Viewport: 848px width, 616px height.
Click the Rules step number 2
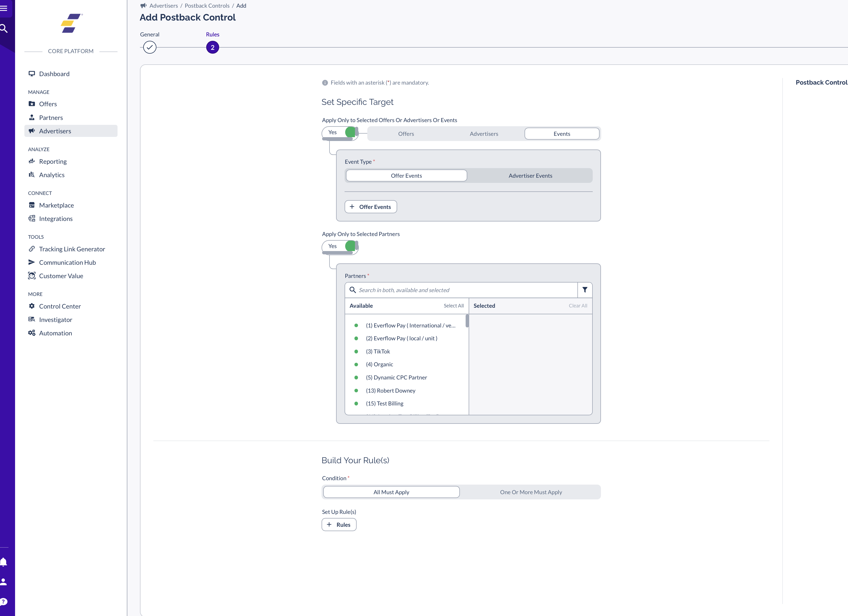point(212,47)
